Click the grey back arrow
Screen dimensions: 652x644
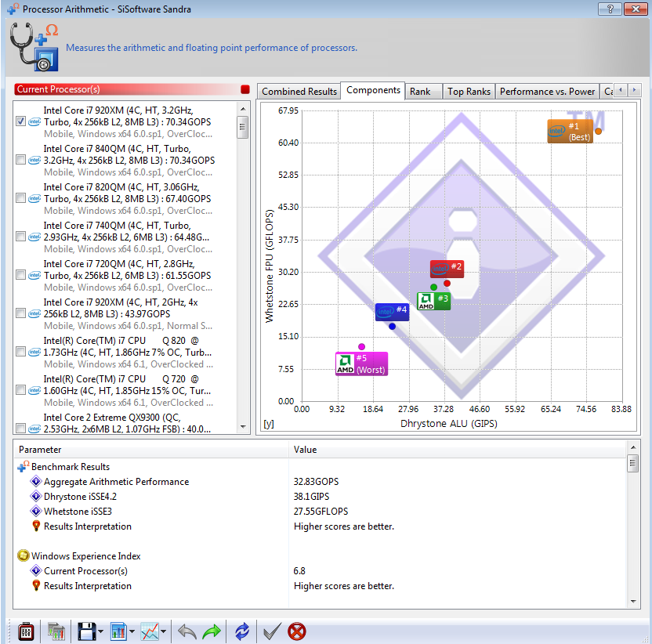(x=187, y=631)
